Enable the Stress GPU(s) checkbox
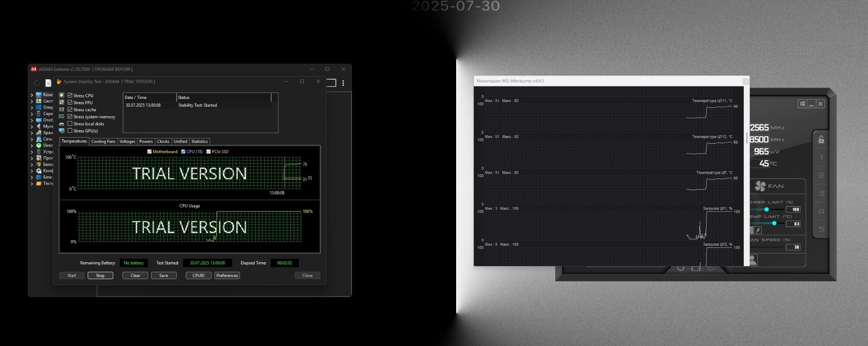 (x=70, y=131)
